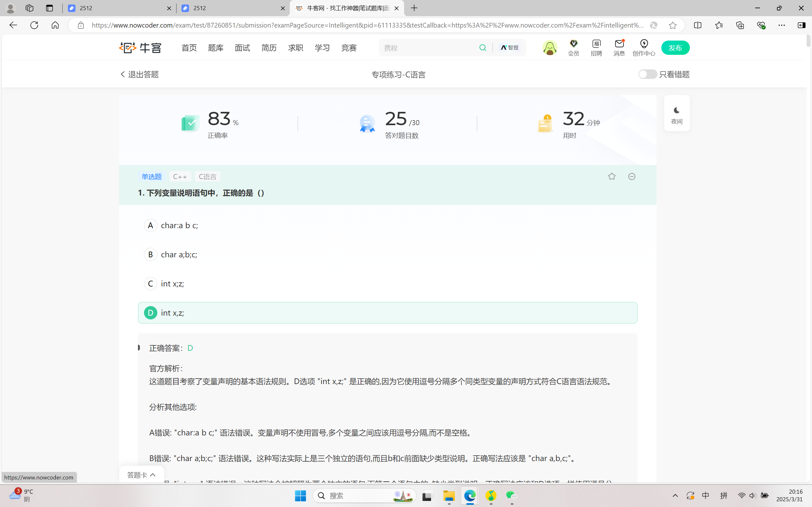The width and height of the screenshot is (812, 507).
Task: Remove this question using the minus circle icon
Action: (x=632, y=176)
